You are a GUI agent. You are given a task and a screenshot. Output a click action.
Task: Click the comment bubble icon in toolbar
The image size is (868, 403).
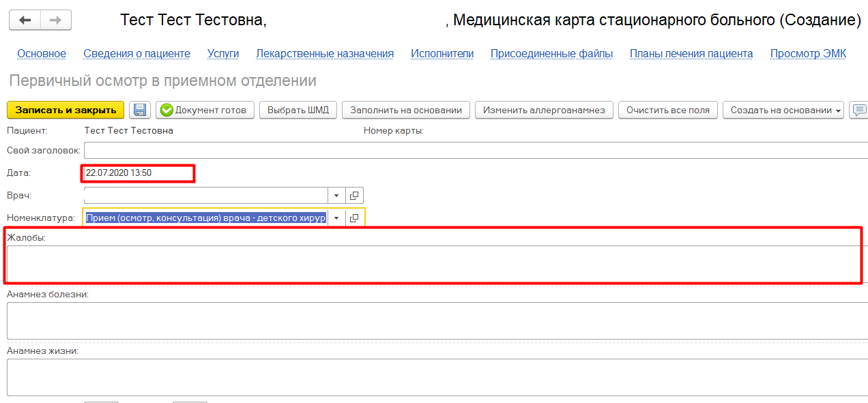[x=859, y=110]
